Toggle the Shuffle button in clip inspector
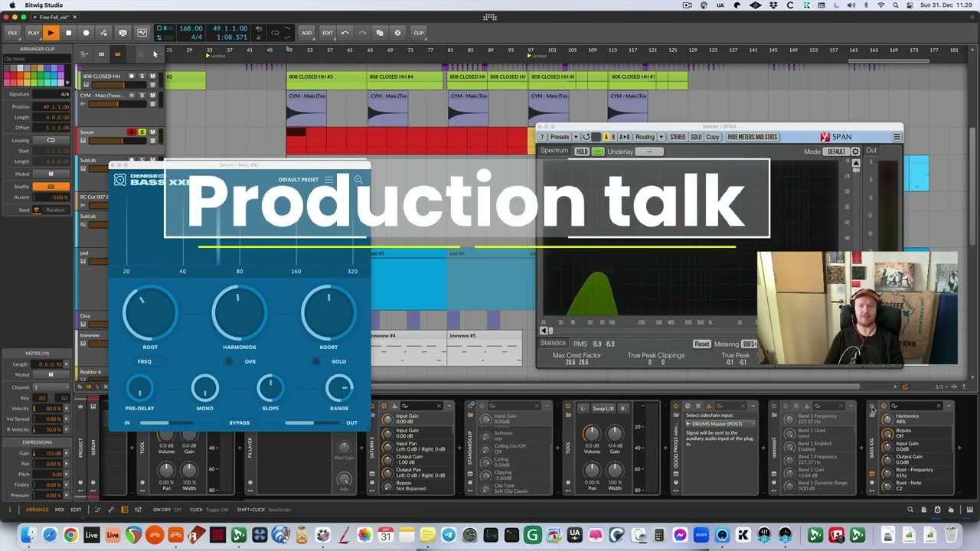 coord(51,187)
